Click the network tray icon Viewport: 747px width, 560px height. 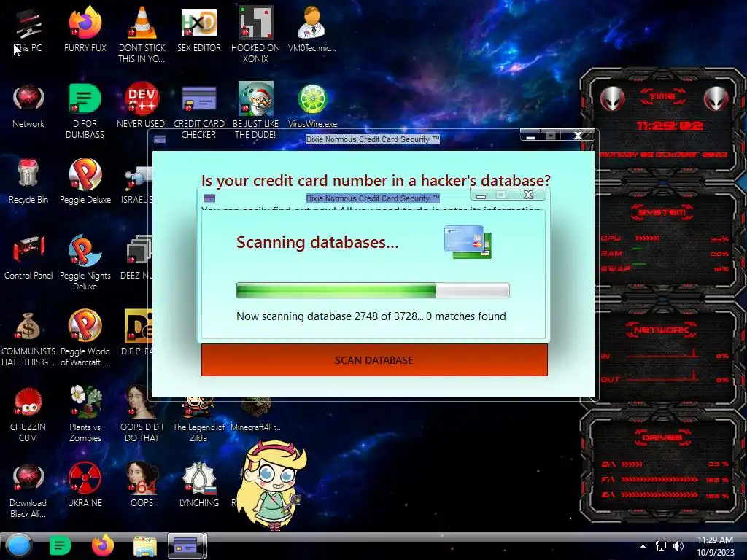(x=661, y=546)
